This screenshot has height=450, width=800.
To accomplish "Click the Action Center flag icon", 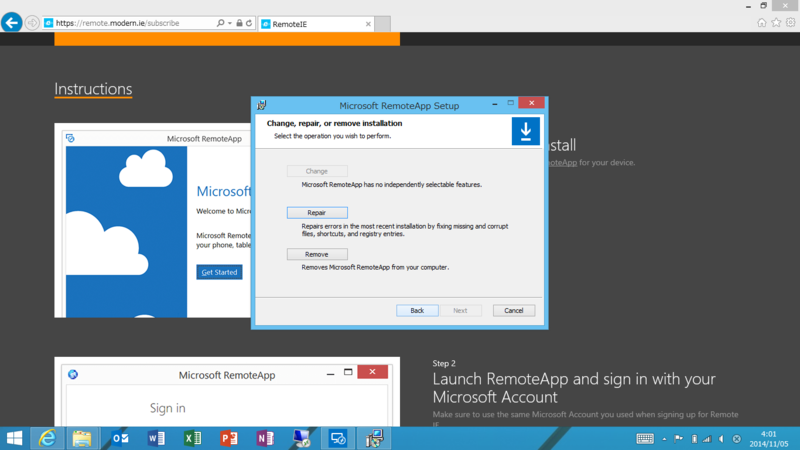I will [x=679, y=439].
